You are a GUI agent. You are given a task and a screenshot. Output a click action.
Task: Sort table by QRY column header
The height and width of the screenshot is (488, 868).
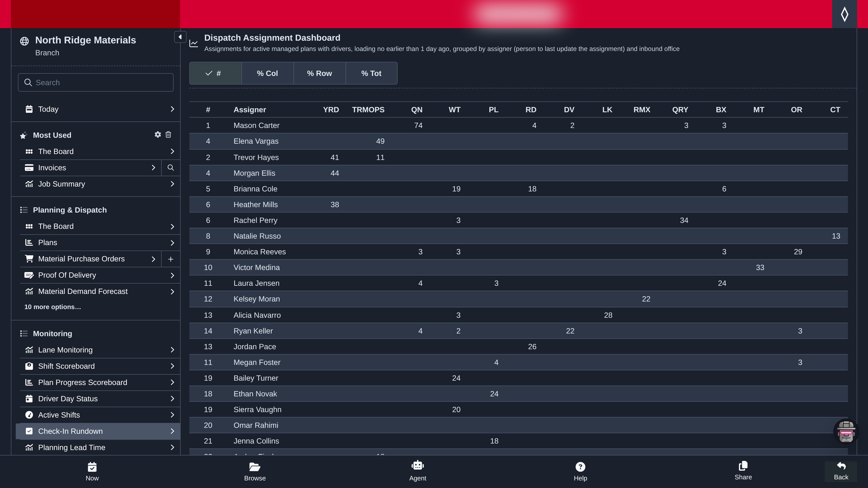680,110
